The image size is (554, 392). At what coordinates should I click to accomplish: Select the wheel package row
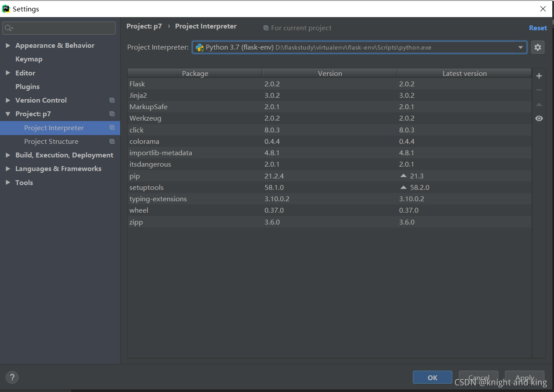click(x=329, y=210)
